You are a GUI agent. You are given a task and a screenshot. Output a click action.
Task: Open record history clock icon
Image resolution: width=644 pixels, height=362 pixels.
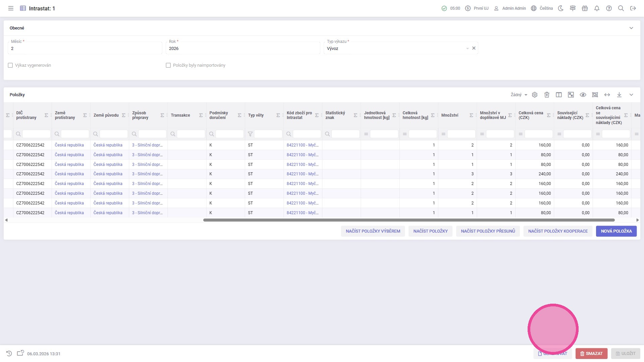[x=9, y=354]
